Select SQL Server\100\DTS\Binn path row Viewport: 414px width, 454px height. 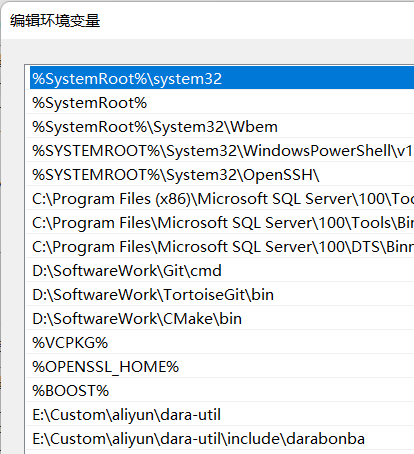pos(220,246)
